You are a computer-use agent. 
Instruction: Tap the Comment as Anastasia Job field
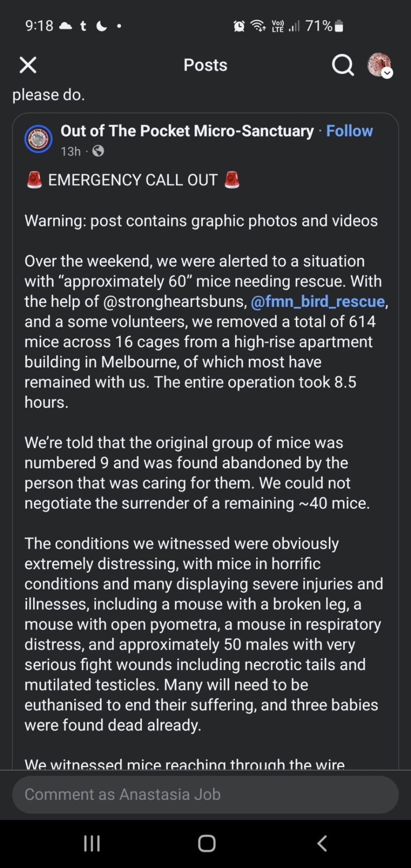(205, 794)
